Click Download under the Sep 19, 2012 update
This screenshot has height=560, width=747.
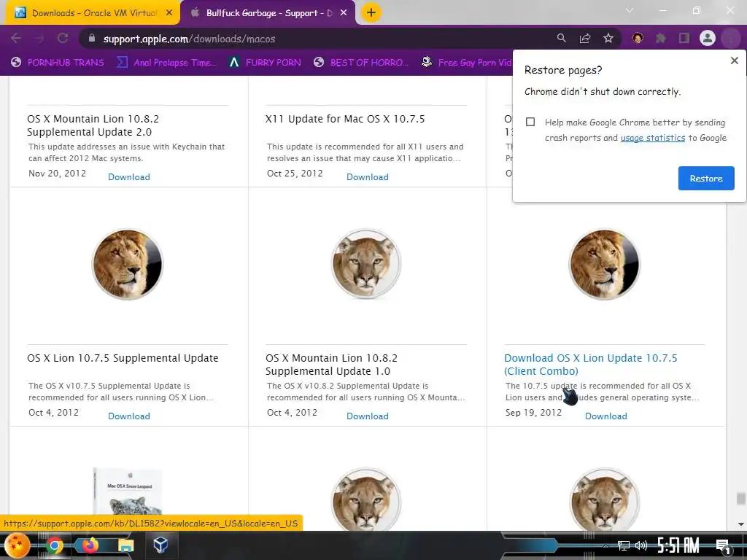(x=606, y=416)
